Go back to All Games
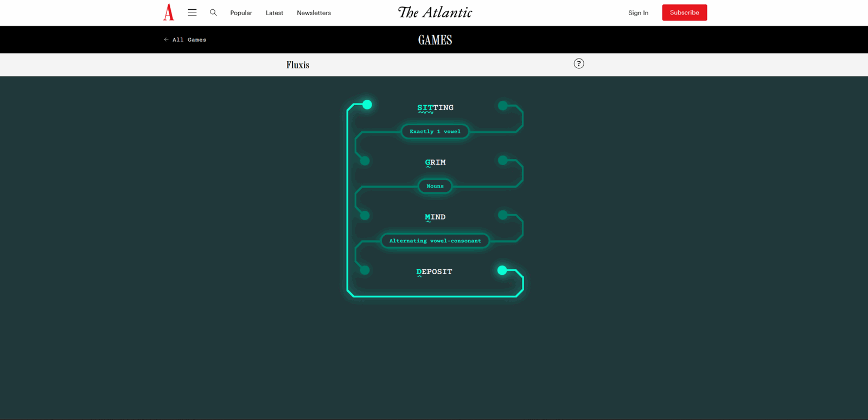868x420 pixels. 185,40
